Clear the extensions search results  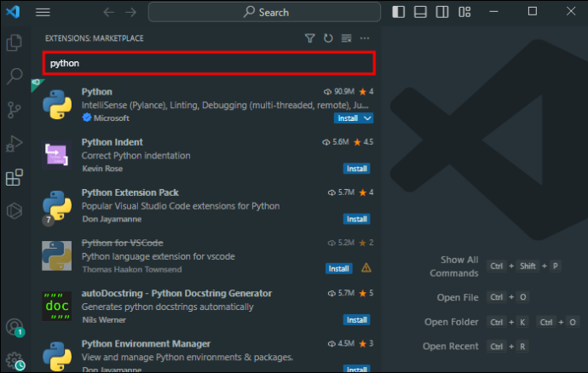point(347,38)
